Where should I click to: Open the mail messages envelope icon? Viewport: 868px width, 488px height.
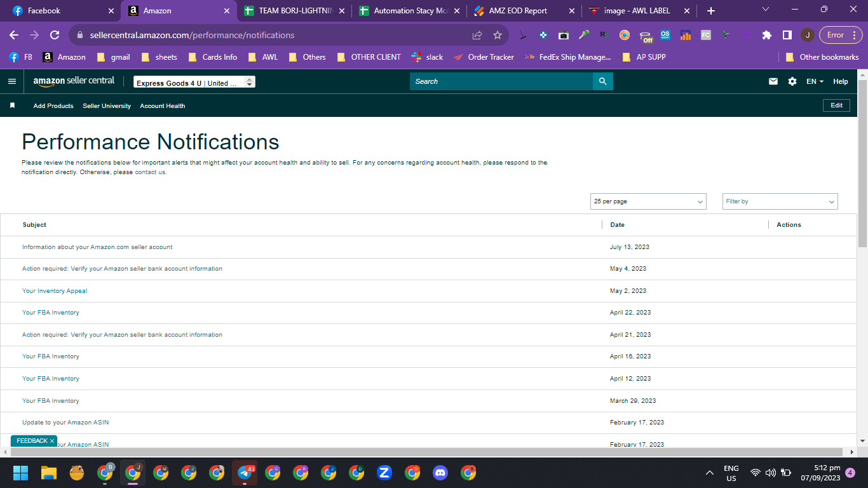coord(773,81)
